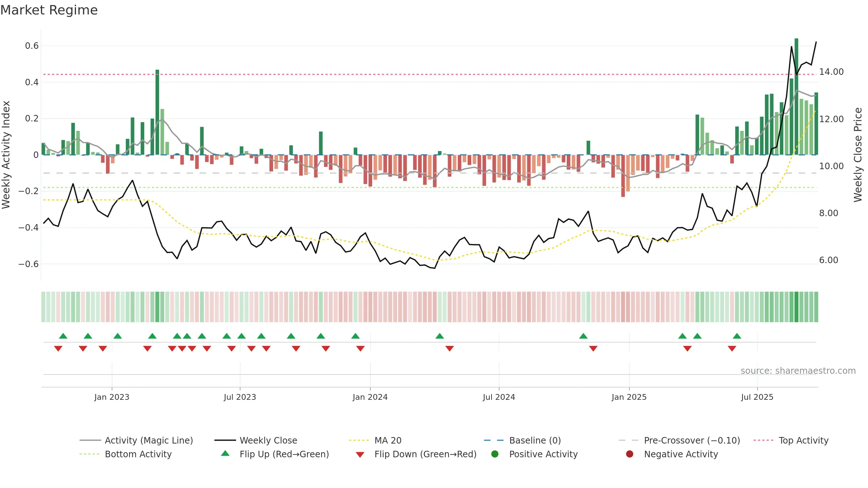Click the 6.00 price axis value
Image resolution: width=868 pixels, height=488 pixels.
coord(829,260)
